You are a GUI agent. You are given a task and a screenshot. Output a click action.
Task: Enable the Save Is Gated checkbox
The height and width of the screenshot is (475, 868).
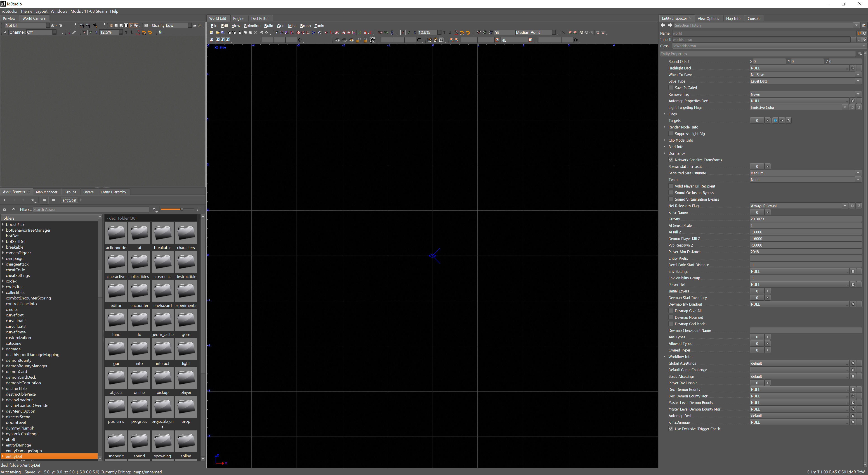(671, 88)
